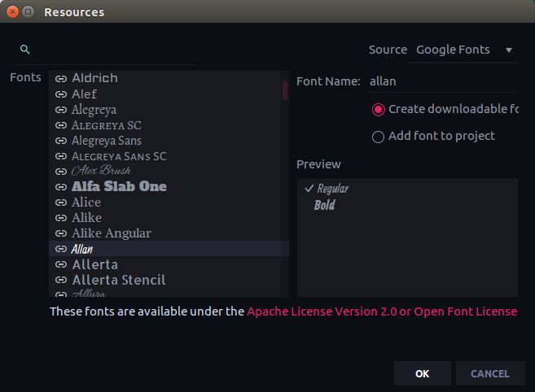Click the link icon beside Allerta
Screen dimensions: 535x392
click(x=61, y=264)
